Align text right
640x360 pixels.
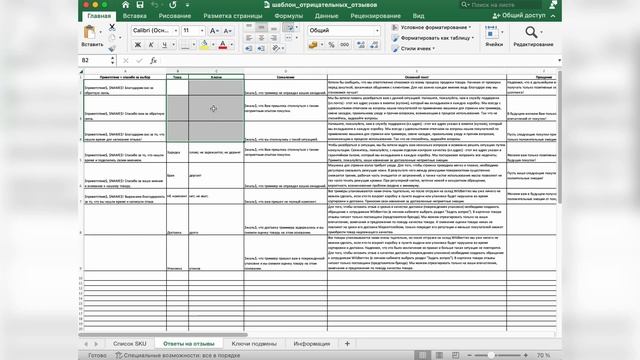274,38
